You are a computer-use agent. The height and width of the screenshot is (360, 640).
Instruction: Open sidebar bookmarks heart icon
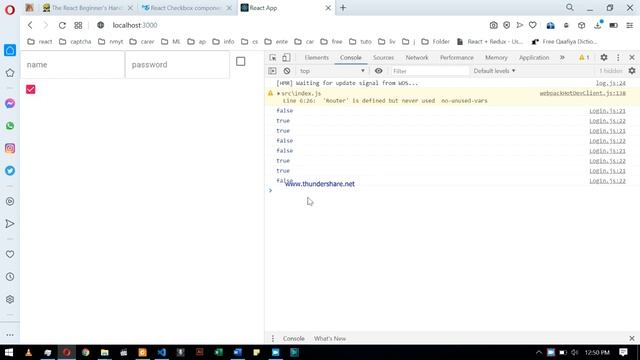[x=10, y=254]
